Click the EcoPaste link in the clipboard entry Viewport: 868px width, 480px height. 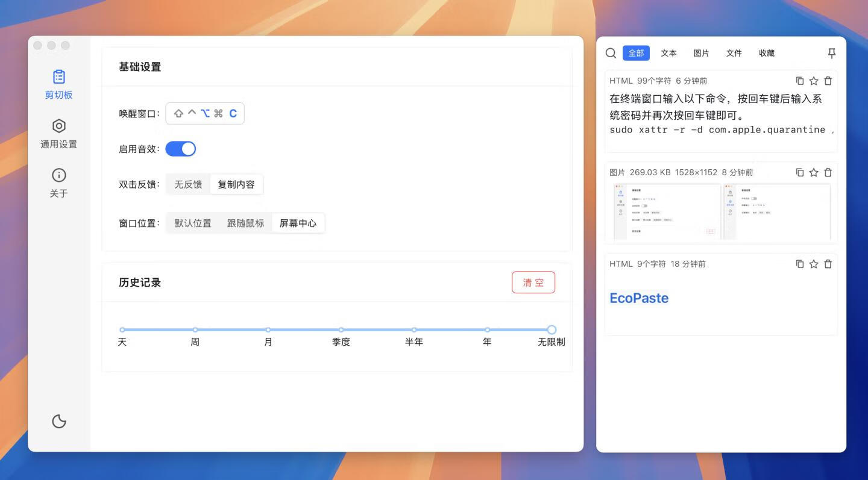tap(639, 298)
